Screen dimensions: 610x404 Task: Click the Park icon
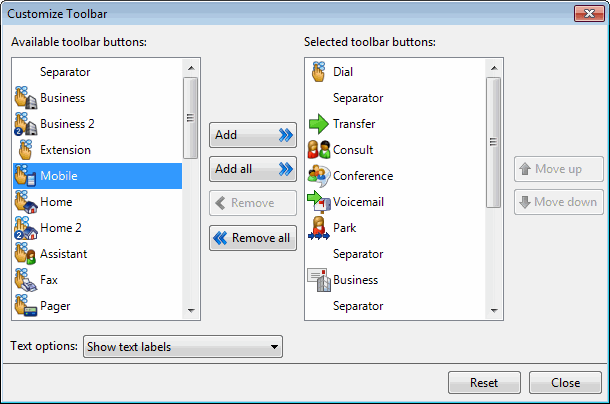[x=319, y=228]
